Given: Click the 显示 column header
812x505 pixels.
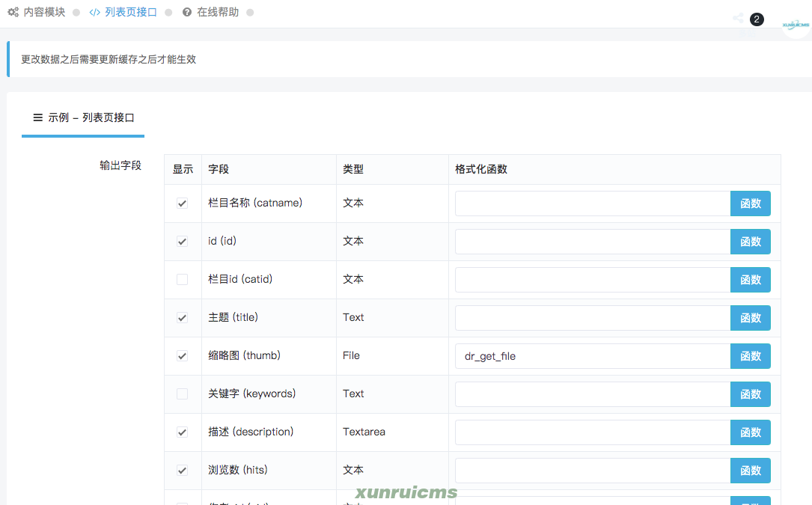Looking at the screenshot, I should 183,169.
